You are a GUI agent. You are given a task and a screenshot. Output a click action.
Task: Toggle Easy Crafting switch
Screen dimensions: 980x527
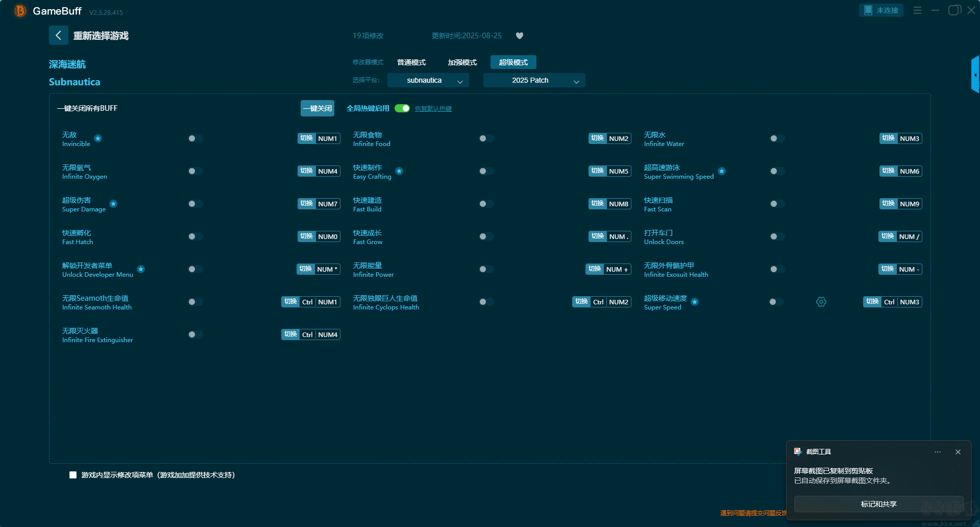tap(486, 171)
